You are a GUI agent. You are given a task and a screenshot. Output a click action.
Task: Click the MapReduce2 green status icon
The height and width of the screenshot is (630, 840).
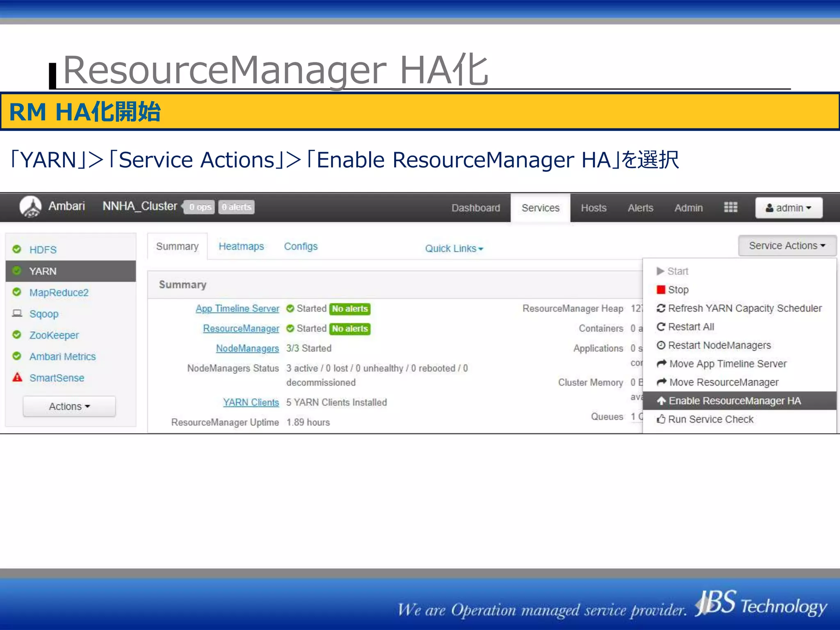(17, 292)
